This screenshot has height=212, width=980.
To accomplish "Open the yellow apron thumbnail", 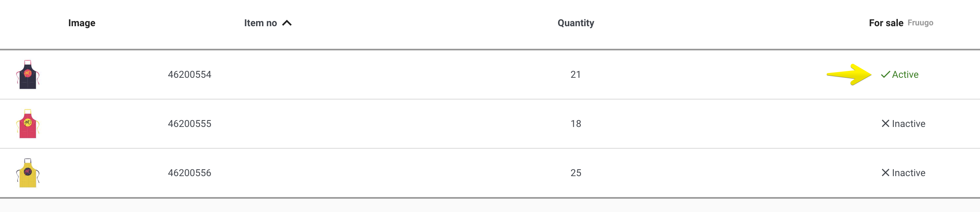I will click(x=28, y=173).
